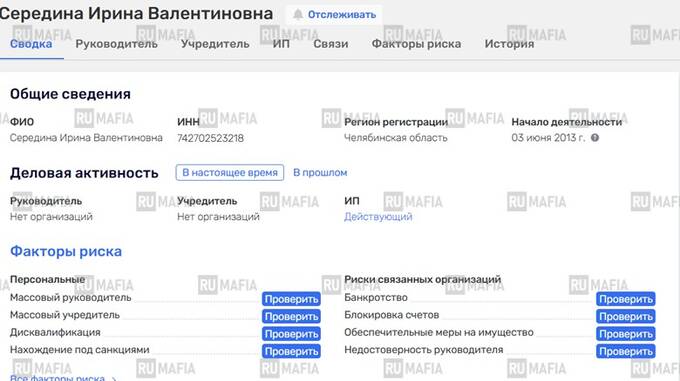Viewport: 680px width, 381px height.
Task: Check Массовый руководитель with Проверить
Action: point(291,299)
